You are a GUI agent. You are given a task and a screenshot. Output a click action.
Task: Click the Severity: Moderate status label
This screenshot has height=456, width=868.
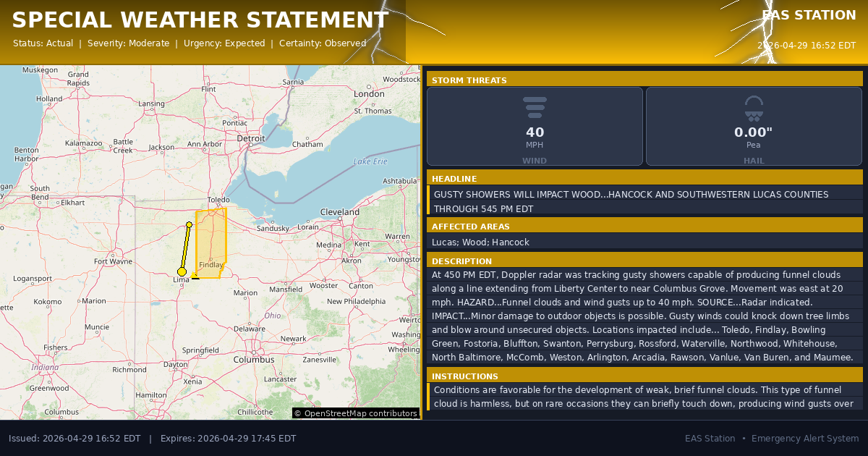pyautogui.click(x=128, y=43)
